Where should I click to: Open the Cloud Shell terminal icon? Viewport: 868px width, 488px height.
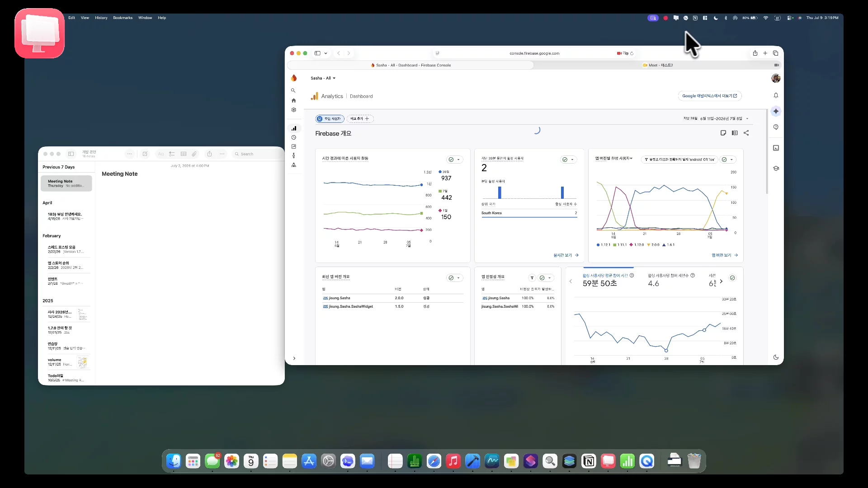point(776,148)
